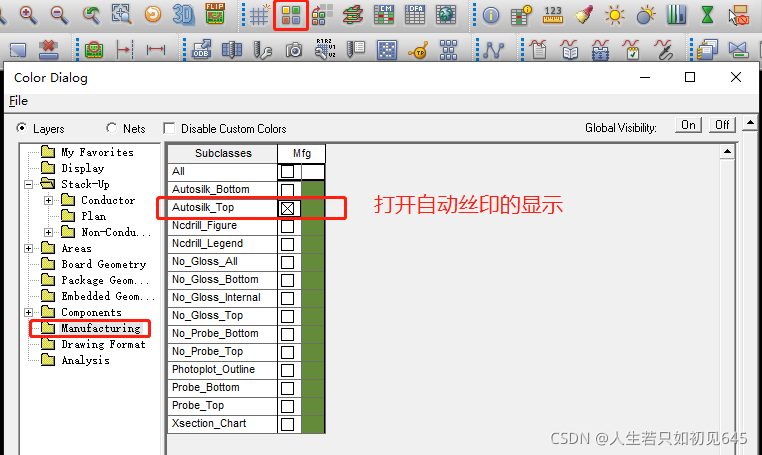Click the blue info show element icon
This screenshot has width=762, height=455.
tap(491, 15)
